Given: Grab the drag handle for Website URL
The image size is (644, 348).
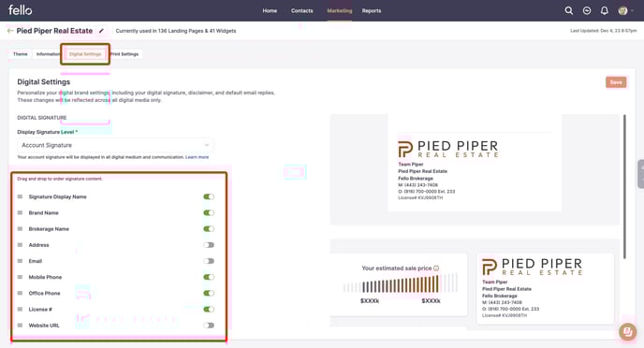Looking at the screenshot, I should pos(20,325).
